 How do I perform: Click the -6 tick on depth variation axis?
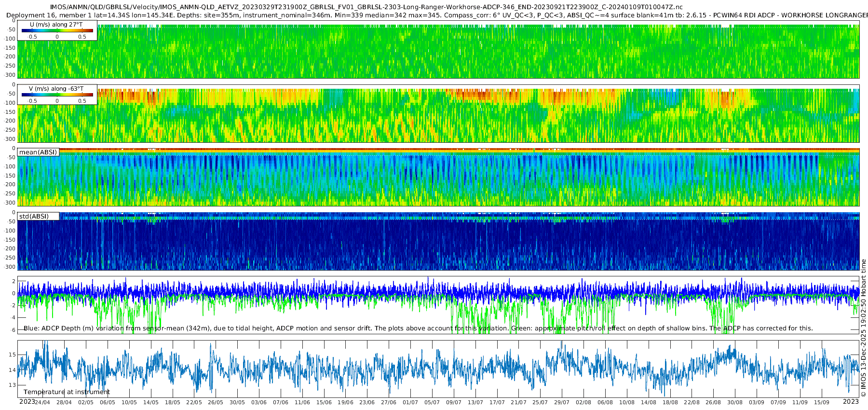12,330
